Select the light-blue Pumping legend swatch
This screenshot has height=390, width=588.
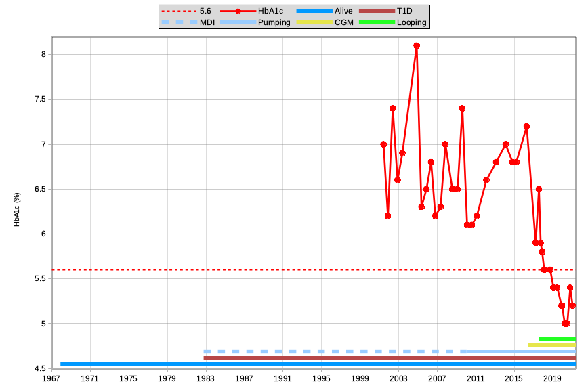coord(238,22)
